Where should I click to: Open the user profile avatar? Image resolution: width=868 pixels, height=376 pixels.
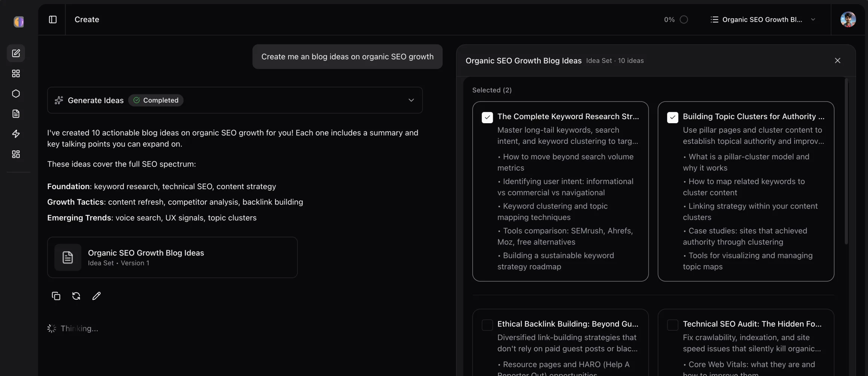coord(848,19)
